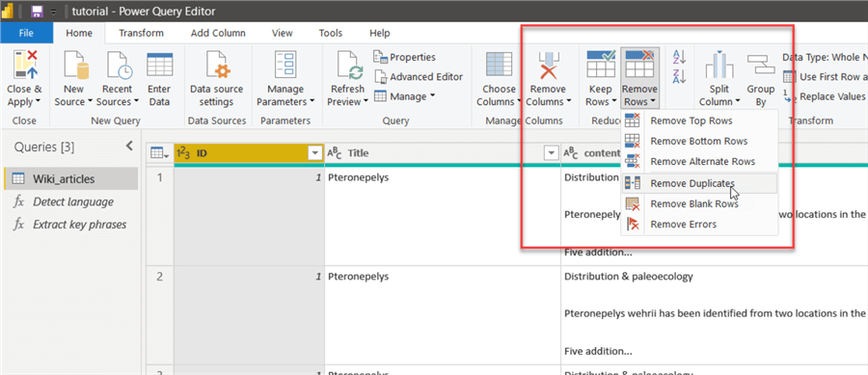868x375 pixels.
Task: Click the Remove Rows icon
Action: [640, 65]
